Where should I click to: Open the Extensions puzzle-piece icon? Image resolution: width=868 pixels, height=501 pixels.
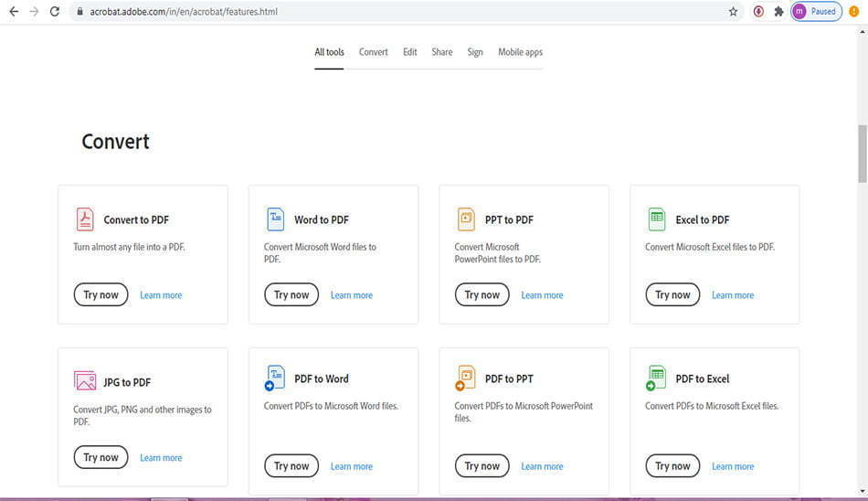point(778,11)
